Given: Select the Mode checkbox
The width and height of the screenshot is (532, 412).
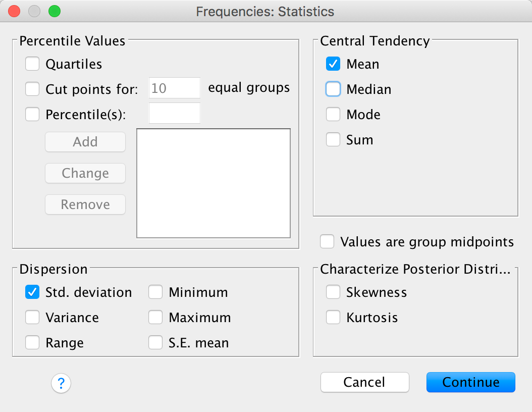Looking at the screenshot, I should point(333,115).
